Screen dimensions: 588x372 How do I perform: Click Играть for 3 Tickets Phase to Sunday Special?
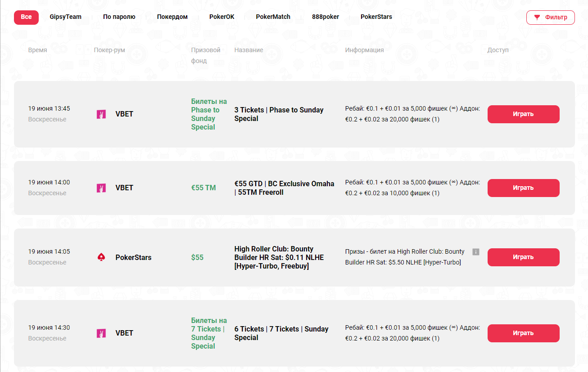tap(524, 114)
